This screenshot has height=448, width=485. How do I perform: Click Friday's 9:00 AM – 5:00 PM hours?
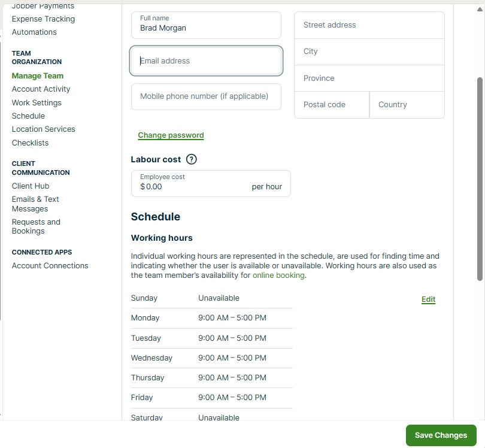coord(232,397)
